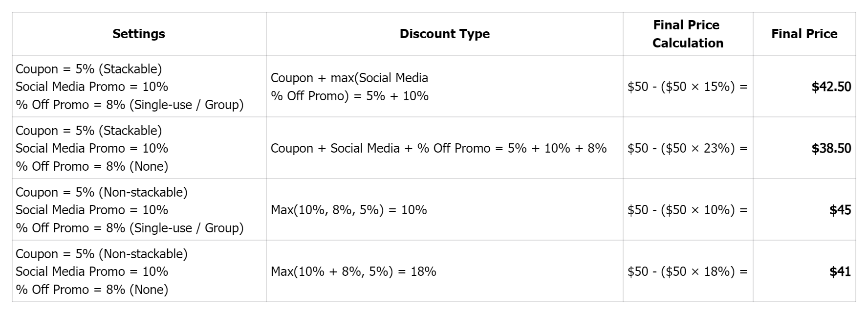Viewport: 868px width, 314px height.
Task: Click the $50 × 18% calculation cell
Action: [688, 271]
